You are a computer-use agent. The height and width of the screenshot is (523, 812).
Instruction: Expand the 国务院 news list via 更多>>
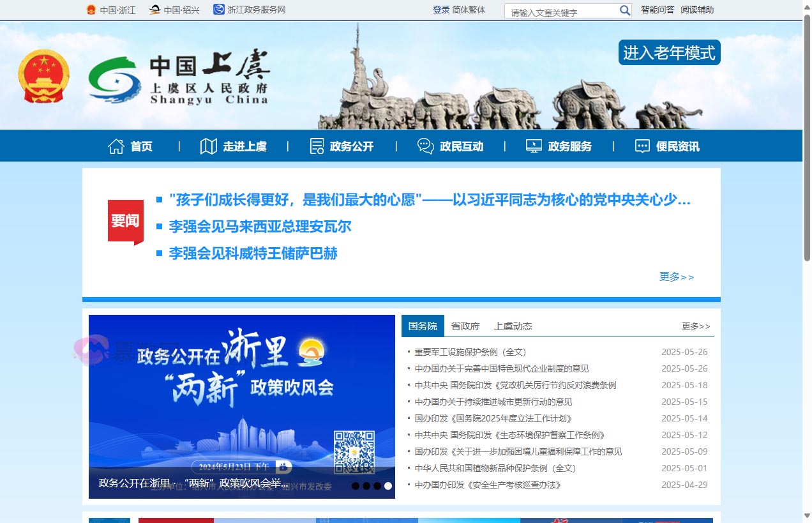click(696, 326)
